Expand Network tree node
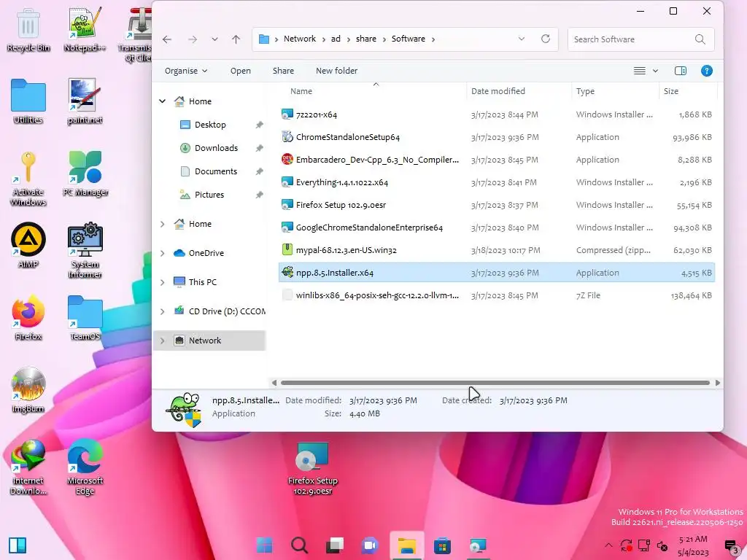 pyautogui.click(x=163, y=341)
